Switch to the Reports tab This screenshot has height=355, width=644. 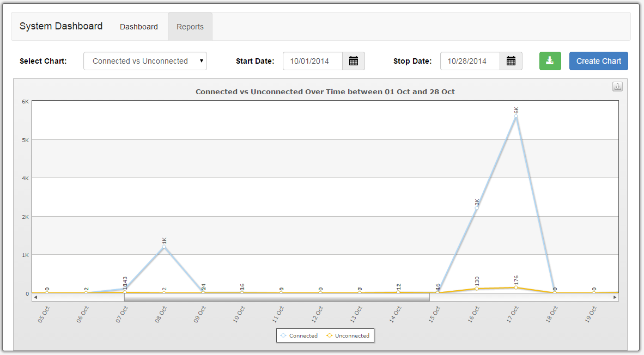click(x=190, y=27)
